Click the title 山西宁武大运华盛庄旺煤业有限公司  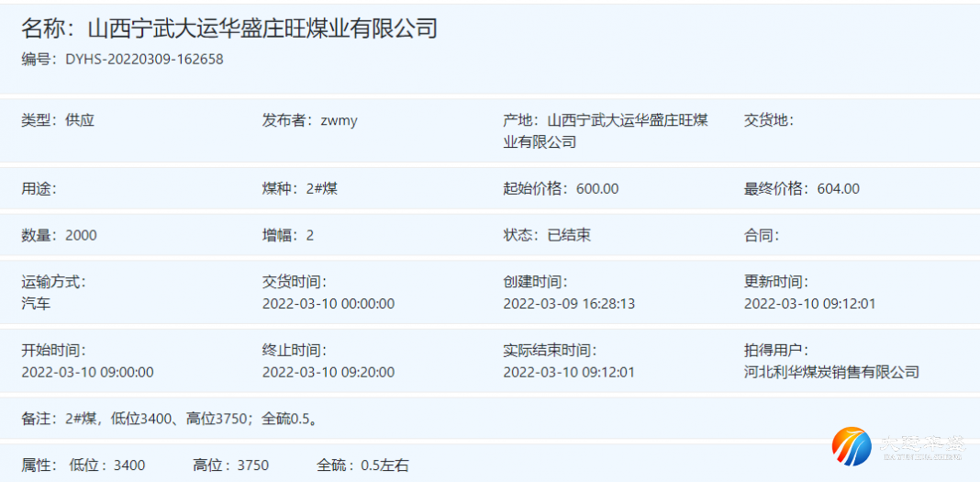(x=262, y=28)
